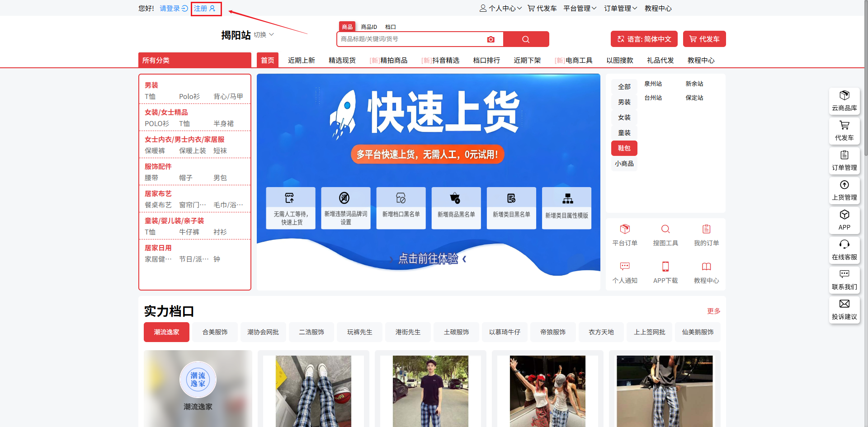
Task: Click the 新增档口黑名单 feature tile
Action: click(x=401, y=208)
